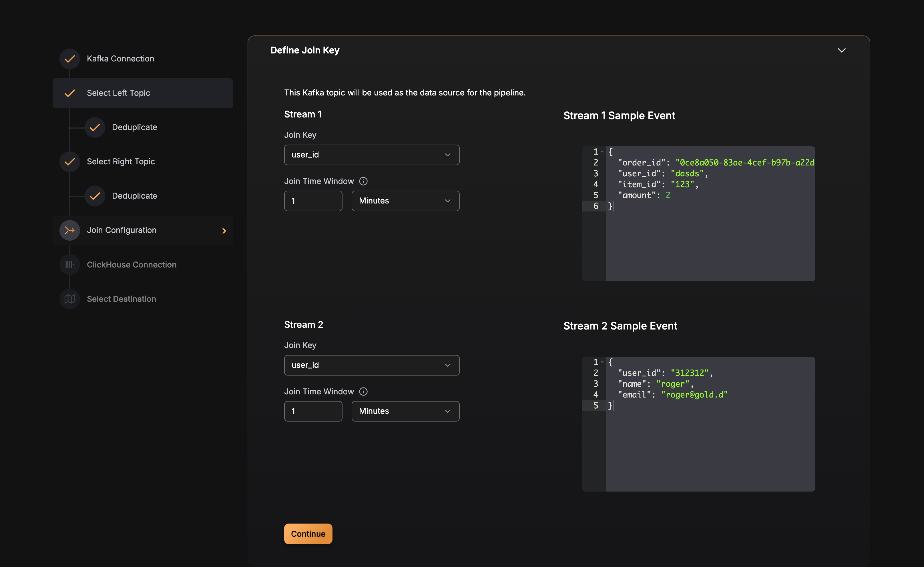The width and height of the screenshot is (924, 567).
Task: Open Stream 2 Join Key dropdown
Action: [x=372, y=365]
